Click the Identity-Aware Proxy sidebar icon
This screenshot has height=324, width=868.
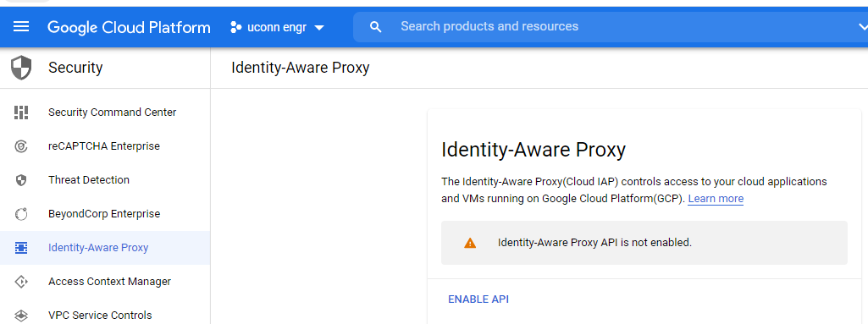point(21,248)
